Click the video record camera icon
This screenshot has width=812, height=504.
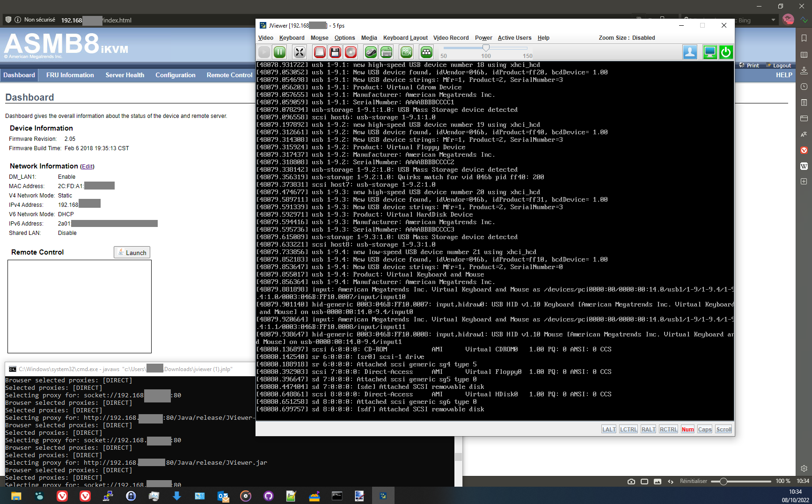click(406, 52)
